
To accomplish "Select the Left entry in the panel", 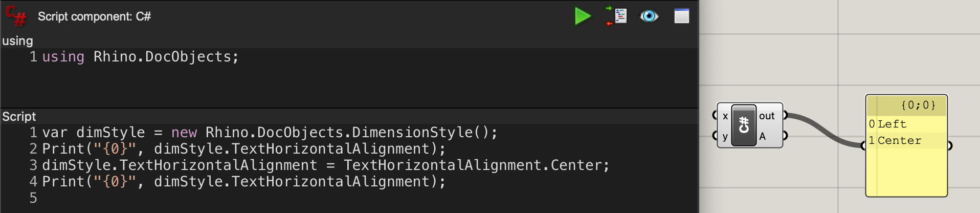I will [907, 124].
